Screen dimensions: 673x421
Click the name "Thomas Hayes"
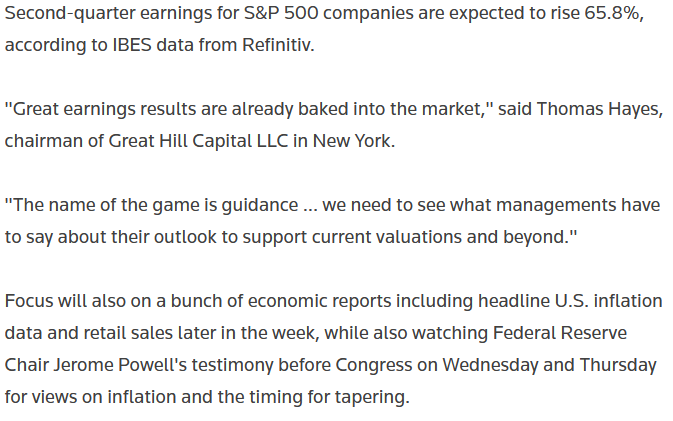600,109
